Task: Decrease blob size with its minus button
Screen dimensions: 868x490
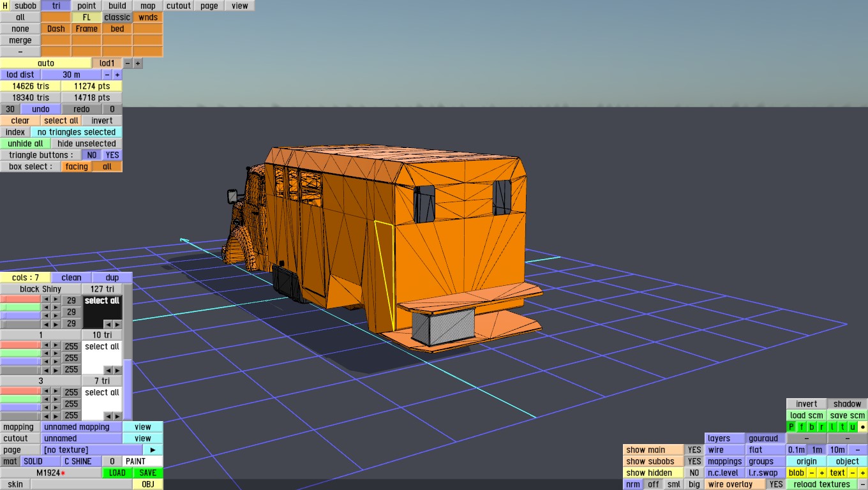Action: pos(812,473)
